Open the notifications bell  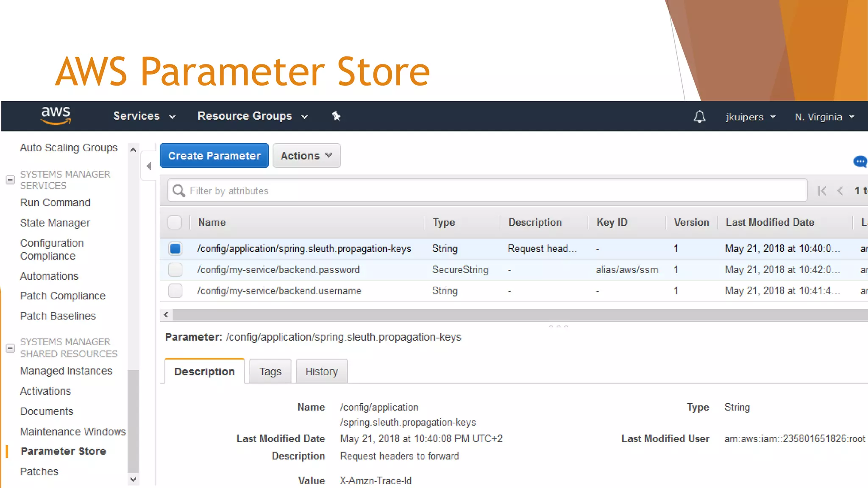tap(699, 116)
